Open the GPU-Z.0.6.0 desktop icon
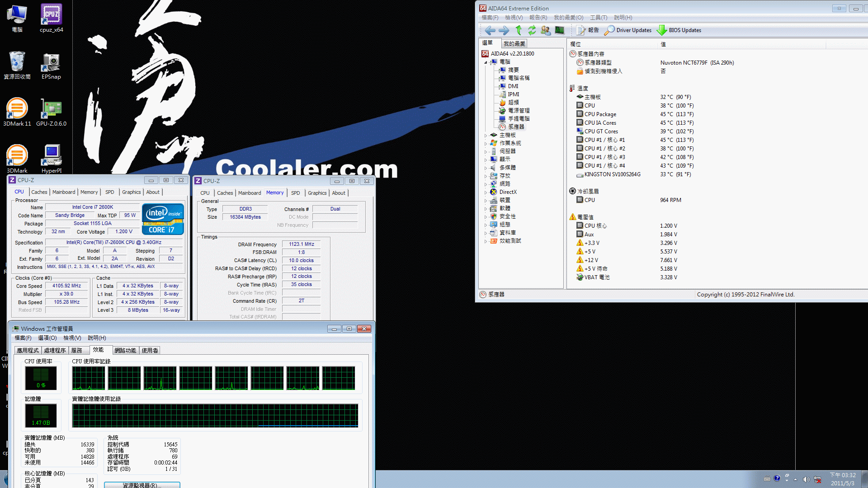 point(51,113)
